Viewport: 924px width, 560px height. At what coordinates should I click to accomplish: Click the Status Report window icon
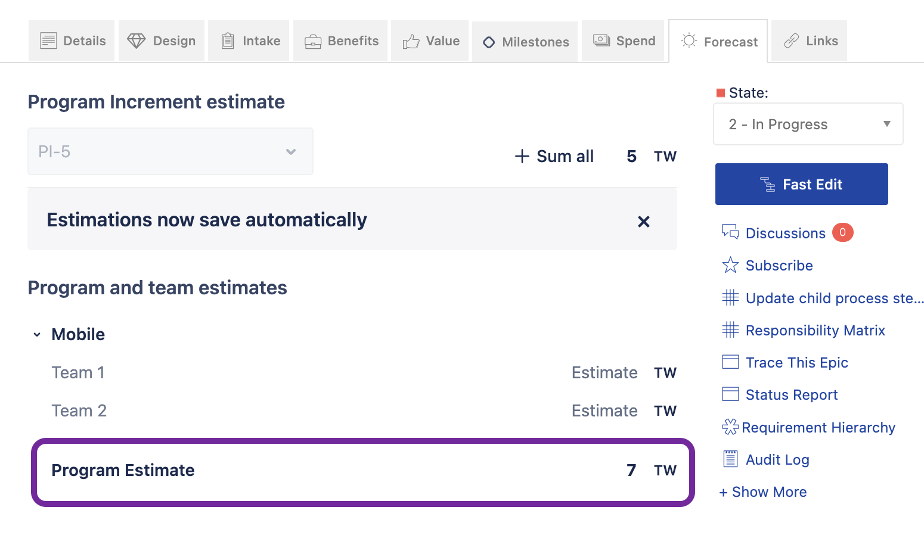pos(730,394)
